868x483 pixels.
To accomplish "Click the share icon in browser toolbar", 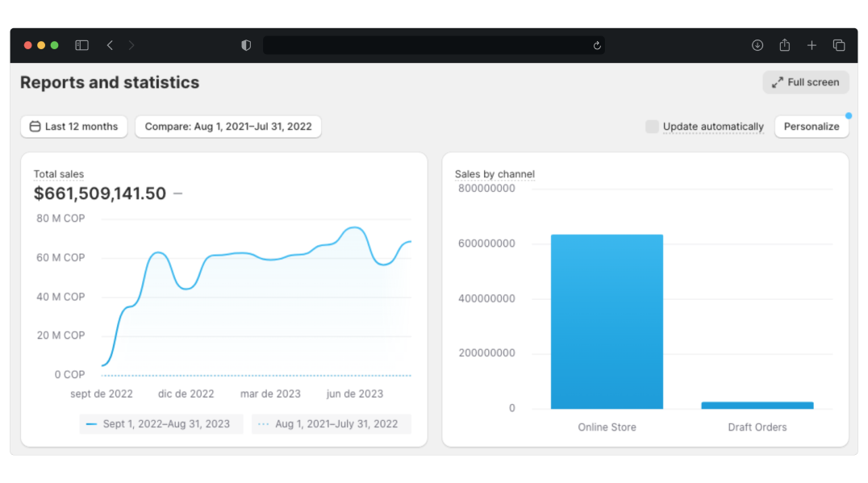I will point(784,45).
